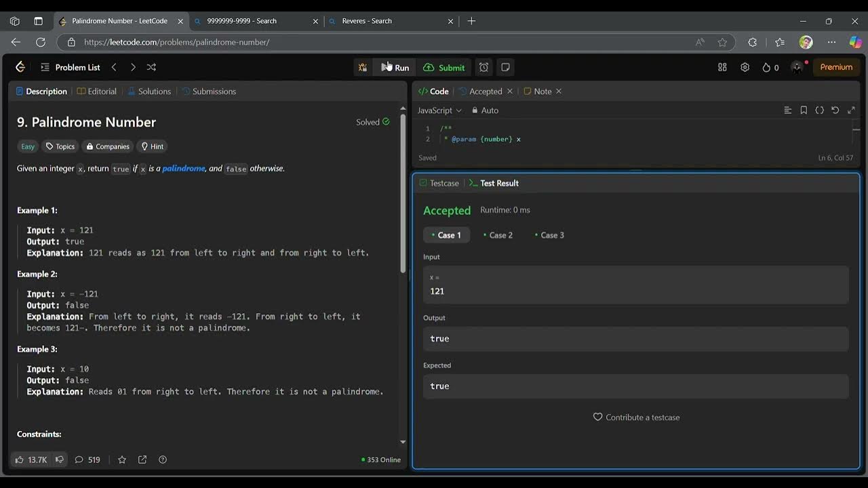Open browser extensions puzzle icon

click(753, 42)
